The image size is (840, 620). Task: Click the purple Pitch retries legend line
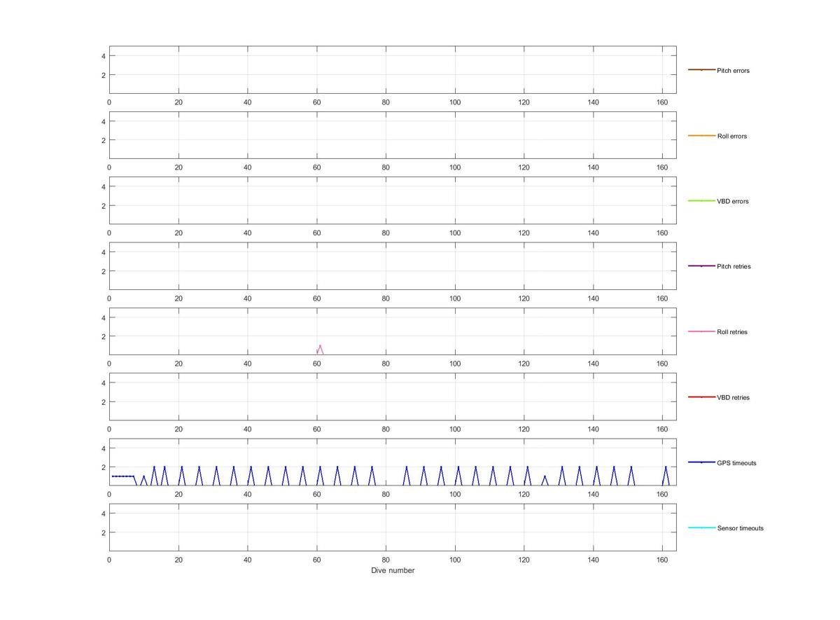[x=701, y=266]
